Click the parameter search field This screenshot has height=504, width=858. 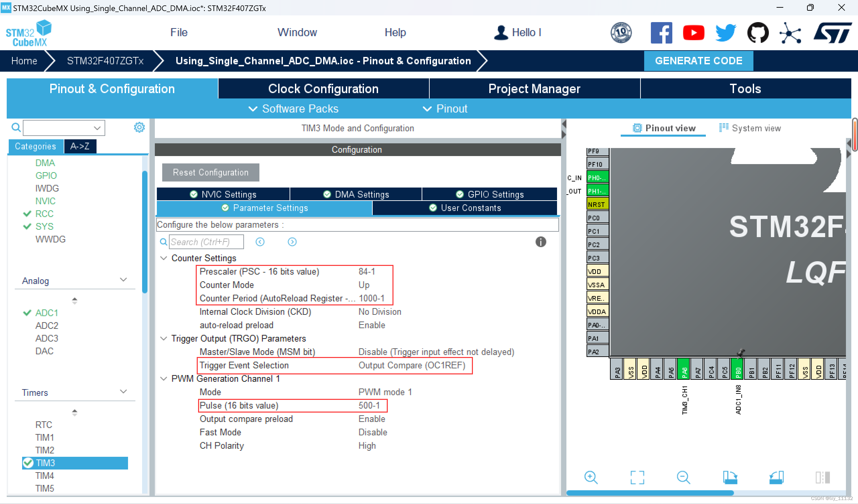(x=206, y=242)
